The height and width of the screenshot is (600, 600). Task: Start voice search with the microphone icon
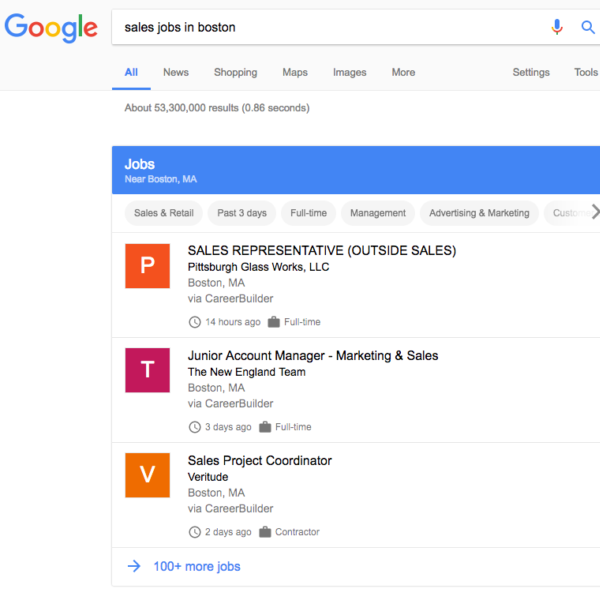[557, 27]
